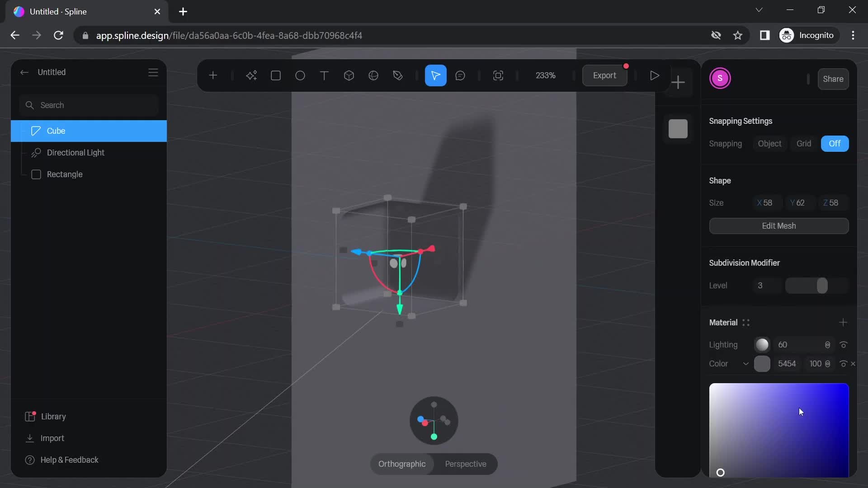868x488 pixels.
Task: Toggle visibility of the Lighting layer
Action: tap(843, 345)
